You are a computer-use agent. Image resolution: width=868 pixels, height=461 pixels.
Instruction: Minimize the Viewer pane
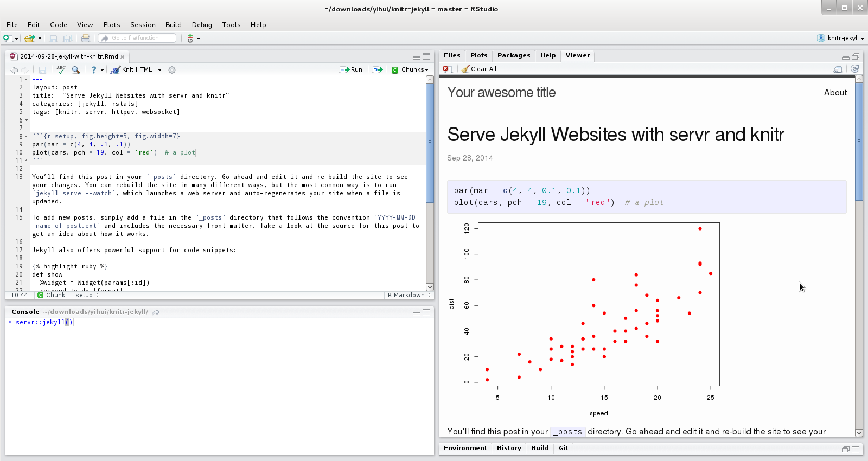(845, 57)
